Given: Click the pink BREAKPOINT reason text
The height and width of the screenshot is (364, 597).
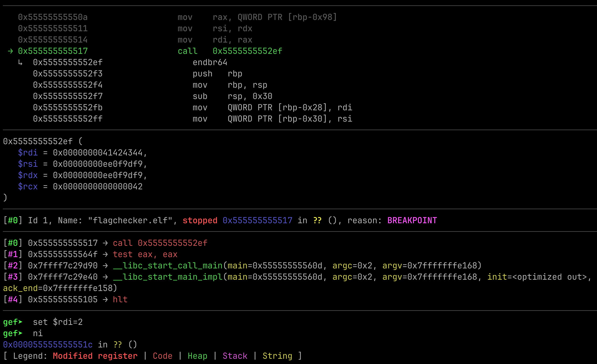Looking at the screenshot, I should point(412,220).
